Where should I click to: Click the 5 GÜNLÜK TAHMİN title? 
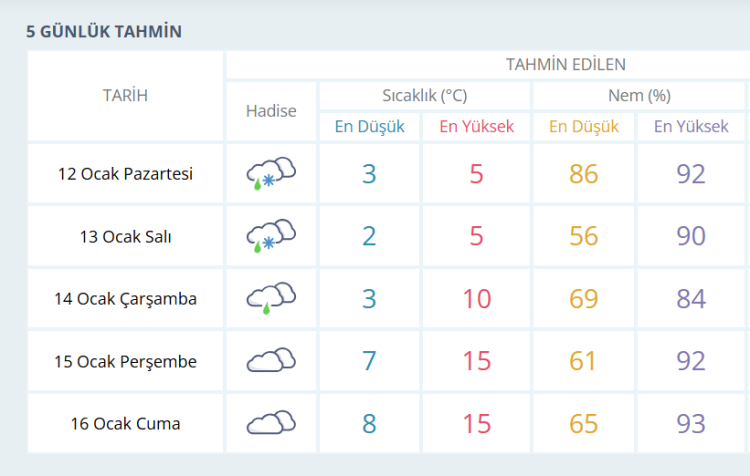coord(104,32)
